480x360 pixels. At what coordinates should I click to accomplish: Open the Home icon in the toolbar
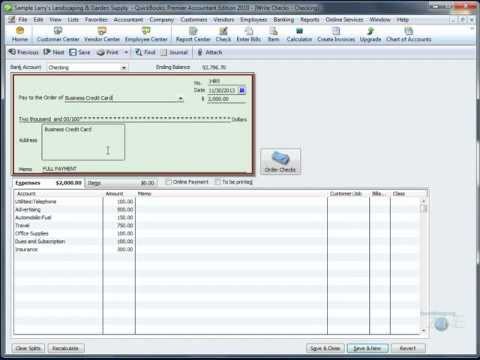point(20,35)
